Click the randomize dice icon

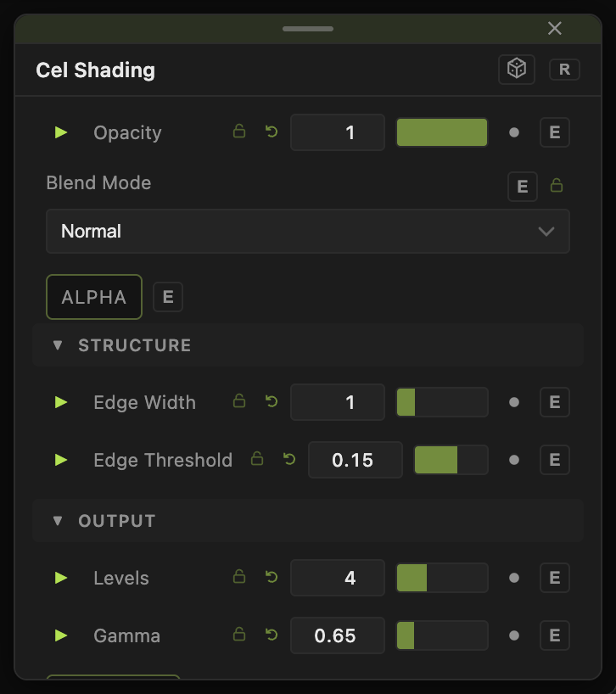(517, 70)
